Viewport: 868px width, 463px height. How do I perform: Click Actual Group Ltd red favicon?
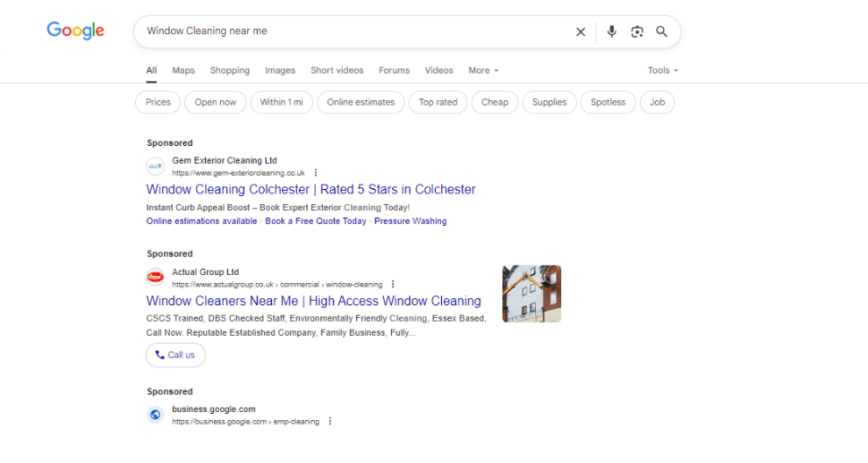[156, 277]
